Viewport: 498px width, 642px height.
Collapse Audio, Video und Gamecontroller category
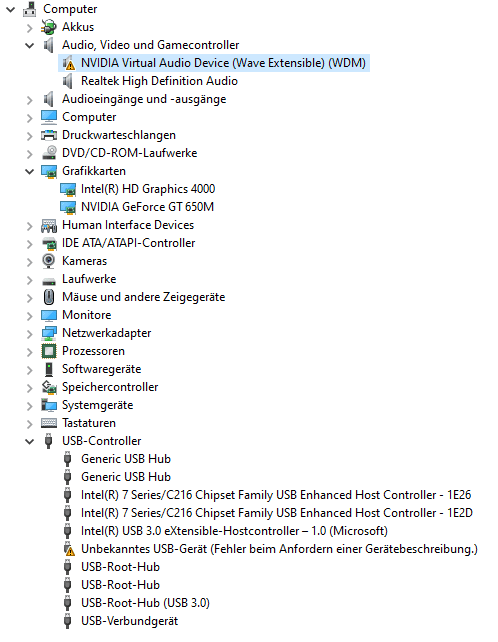(29, 45)
